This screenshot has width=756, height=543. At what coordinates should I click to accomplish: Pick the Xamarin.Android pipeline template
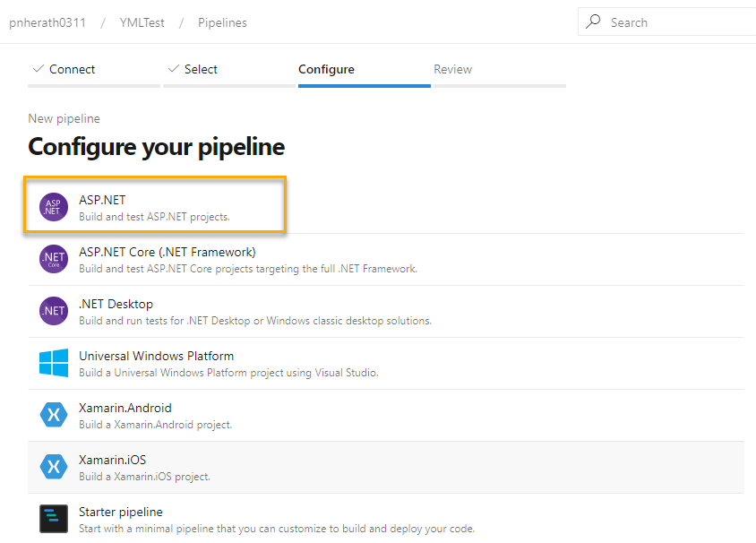(x=179, y=415)
